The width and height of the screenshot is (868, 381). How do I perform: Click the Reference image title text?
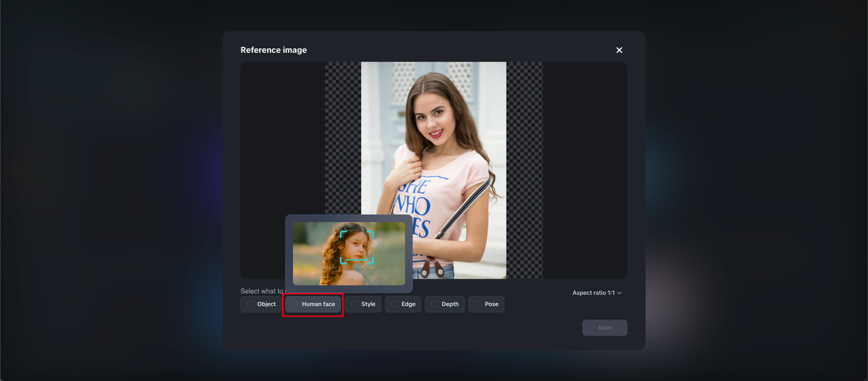[x=274, y=50]
